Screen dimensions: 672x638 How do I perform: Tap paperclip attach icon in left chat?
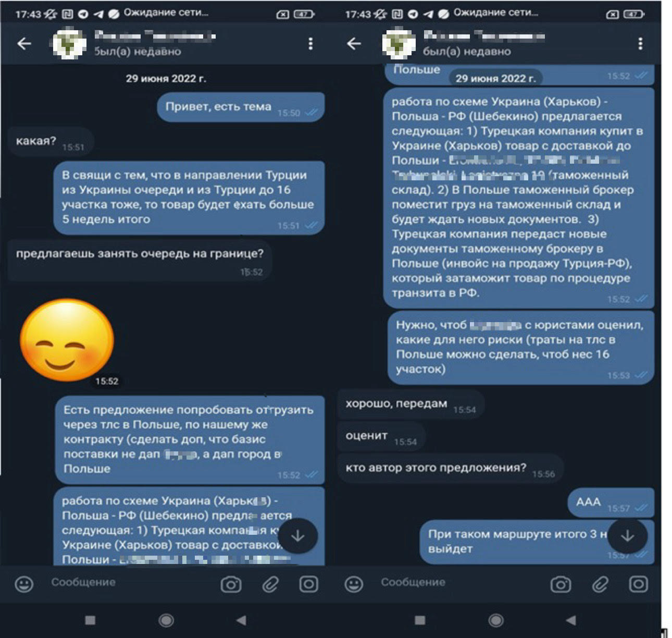click(x=270, y=584)
